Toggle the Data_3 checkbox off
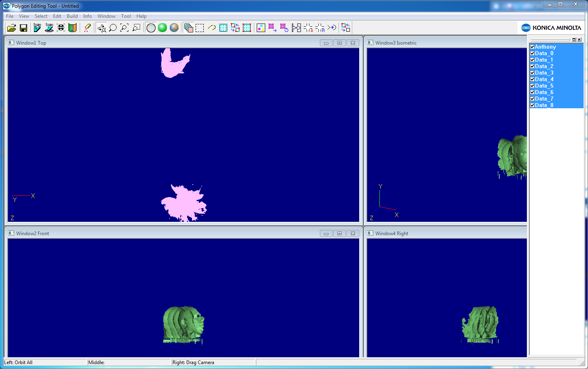The width and height of the screenshot is (588, 369). click(x=533, y=73)
